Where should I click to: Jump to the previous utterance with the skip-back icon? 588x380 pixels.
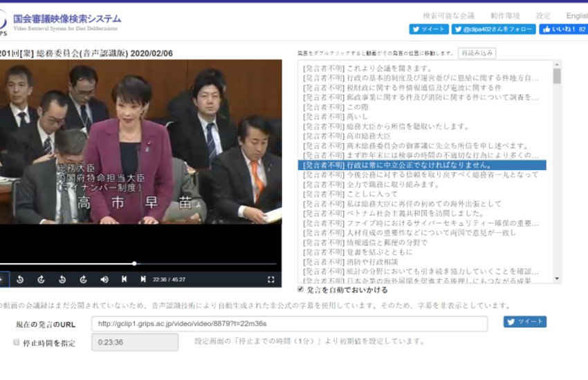[x=124, y=279]
